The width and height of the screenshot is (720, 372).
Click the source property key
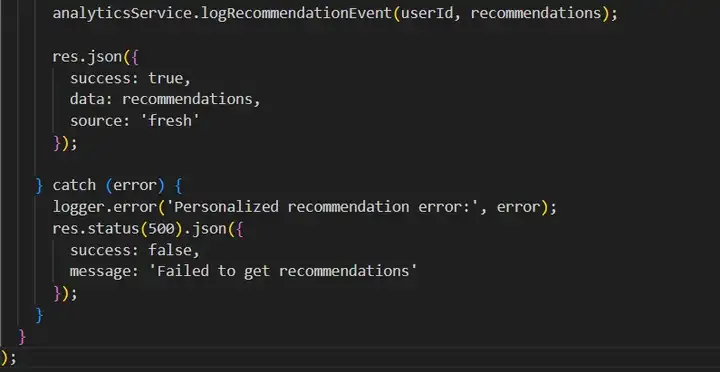(96, 121)
